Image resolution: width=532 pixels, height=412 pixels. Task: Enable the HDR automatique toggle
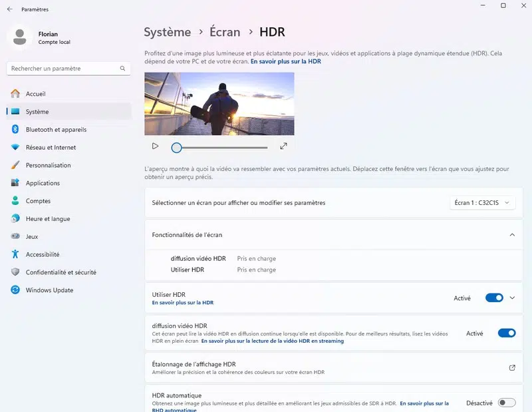[506, 403]
